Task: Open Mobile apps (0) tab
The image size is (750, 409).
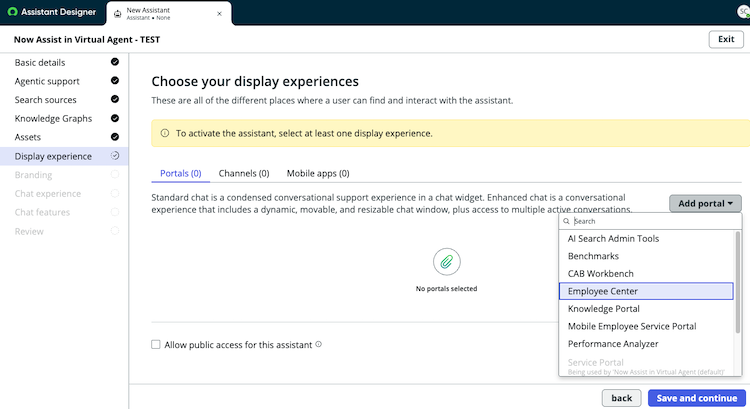Action: tap(318, 173)
